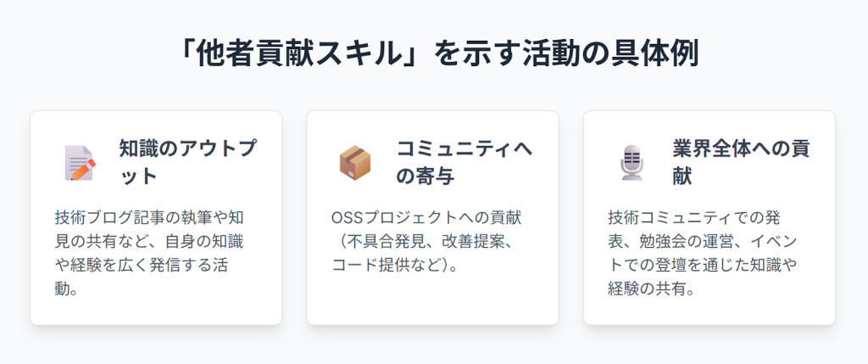Click the text 経験の共有。 in third card
868x364 pixels.
[x=652, y=288]
